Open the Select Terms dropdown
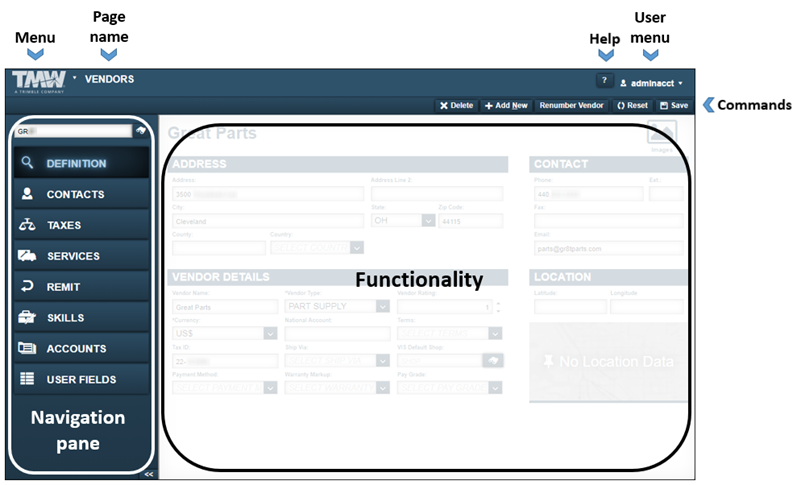This screenshot has width=801, height=485. tap(450, 333)
